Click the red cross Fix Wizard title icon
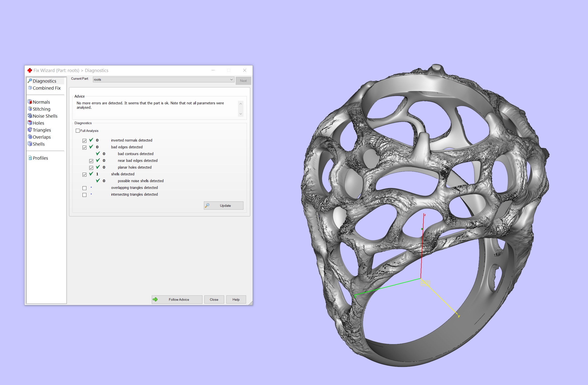This screenshot has height=385, width=588. 29,70
